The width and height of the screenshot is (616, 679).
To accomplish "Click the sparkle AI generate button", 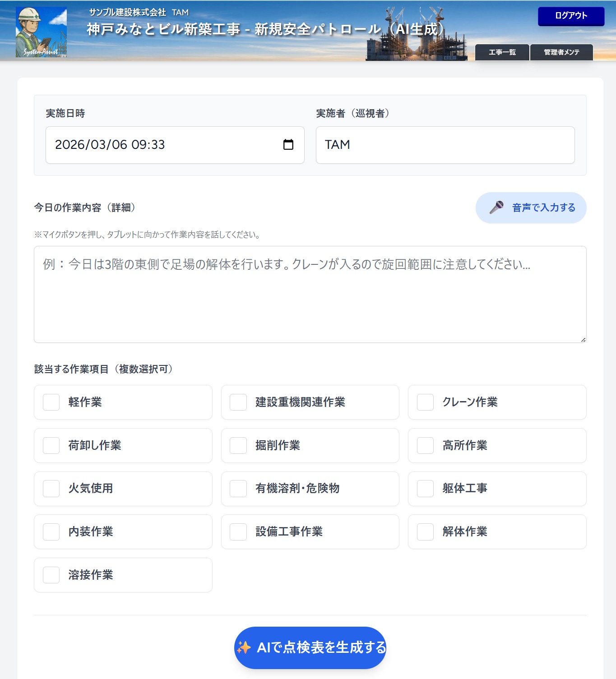I will coord(310,647).
